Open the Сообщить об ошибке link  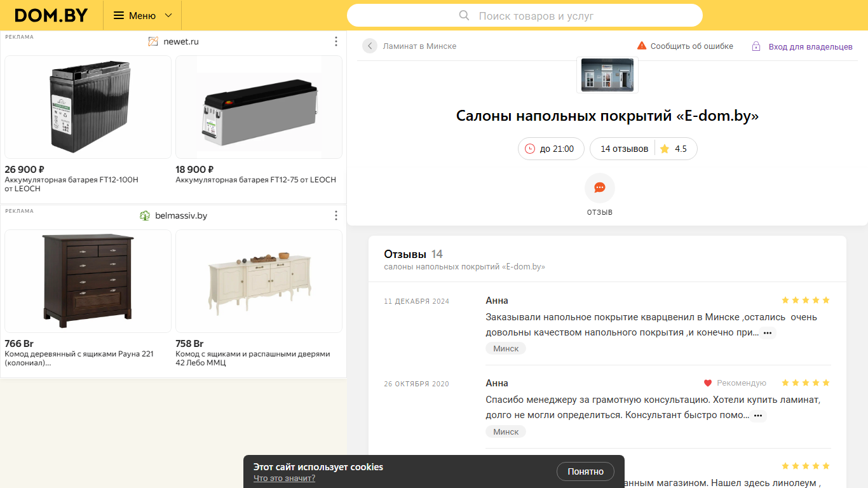(691, 46)
